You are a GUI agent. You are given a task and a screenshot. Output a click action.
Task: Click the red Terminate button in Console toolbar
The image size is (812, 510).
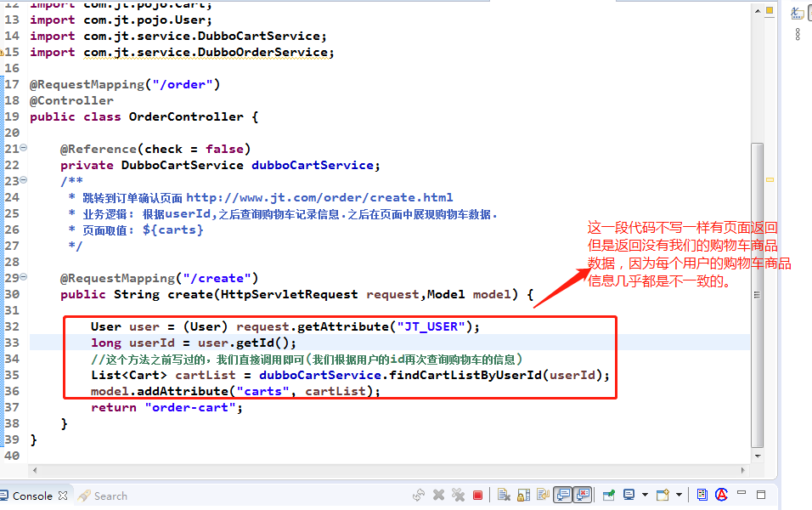pyautogui.click(x=477, y=496)
